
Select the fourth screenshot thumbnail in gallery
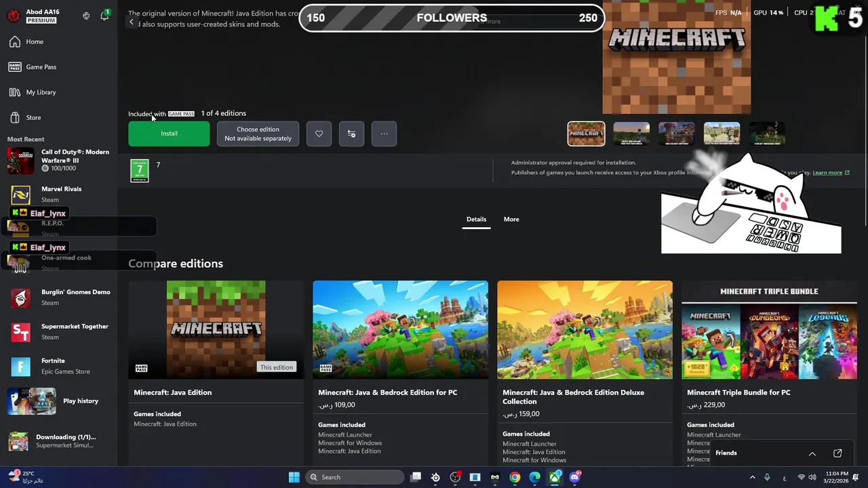coord(722,134)
